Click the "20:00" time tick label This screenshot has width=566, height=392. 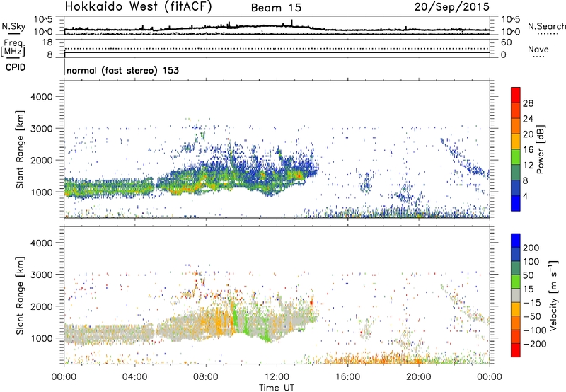click(x=419, y=377)
